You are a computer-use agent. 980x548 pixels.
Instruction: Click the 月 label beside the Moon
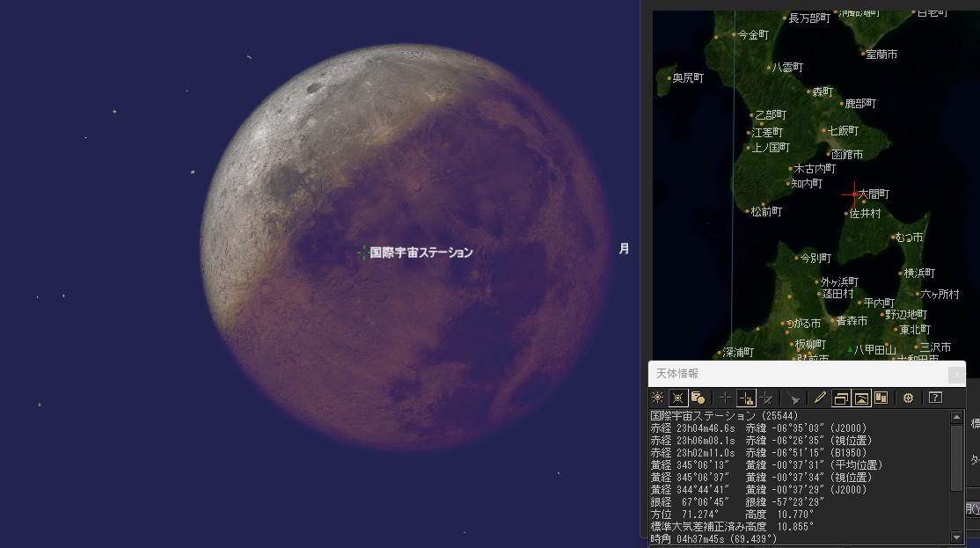[624, 249]
